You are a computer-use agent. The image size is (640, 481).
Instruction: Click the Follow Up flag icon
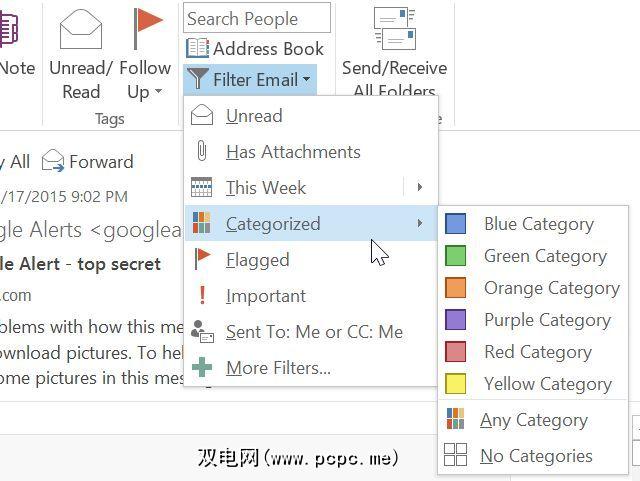(x=147, y=28)
